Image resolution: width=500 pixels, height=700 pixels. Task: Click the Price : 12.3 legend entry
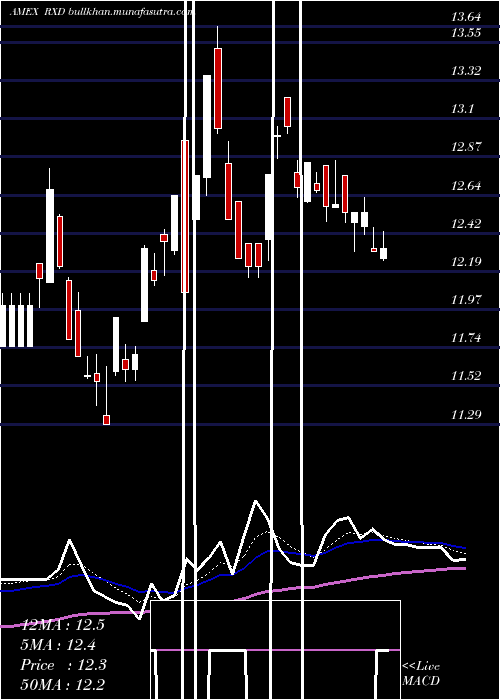pos(63,665)
